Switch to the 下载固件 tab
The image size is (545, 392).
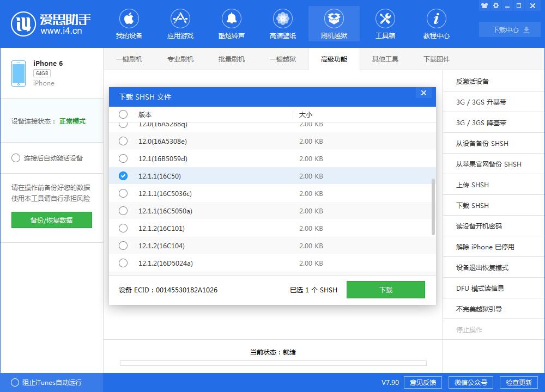click(x=436, y=59)
